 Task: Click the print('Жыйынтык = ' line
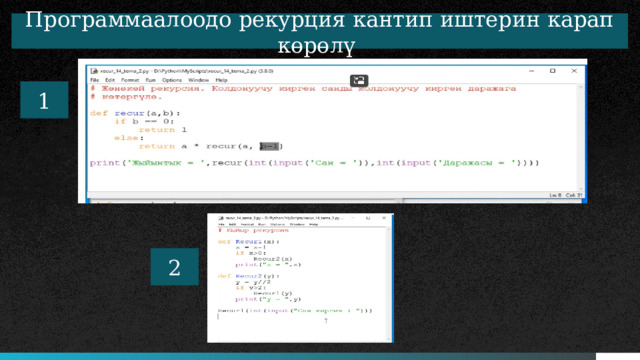click(x=314, y=163)
